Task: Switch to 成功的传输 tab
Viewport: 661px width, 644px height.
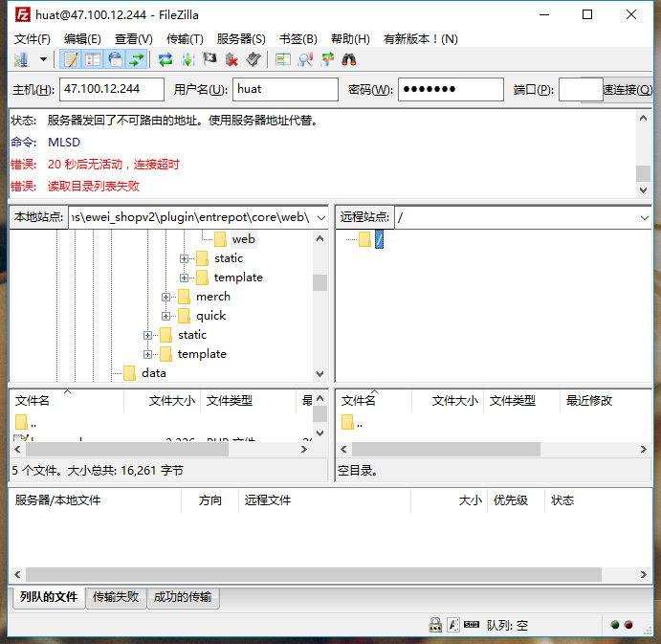Action: point(183,597)
